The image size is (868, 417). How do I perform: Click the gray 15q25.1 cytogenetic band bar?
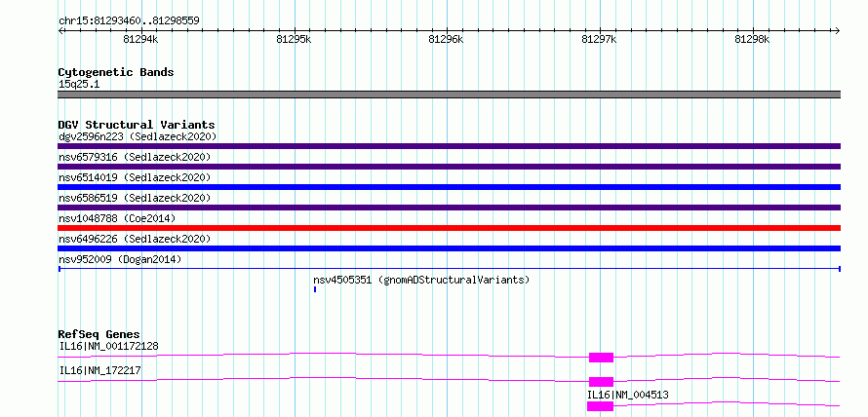tap(449, 95)
